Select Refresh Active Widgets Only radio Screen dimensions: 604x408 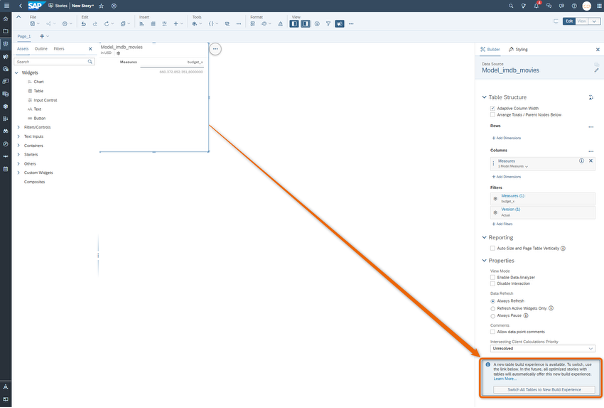(x=492, y=309)
